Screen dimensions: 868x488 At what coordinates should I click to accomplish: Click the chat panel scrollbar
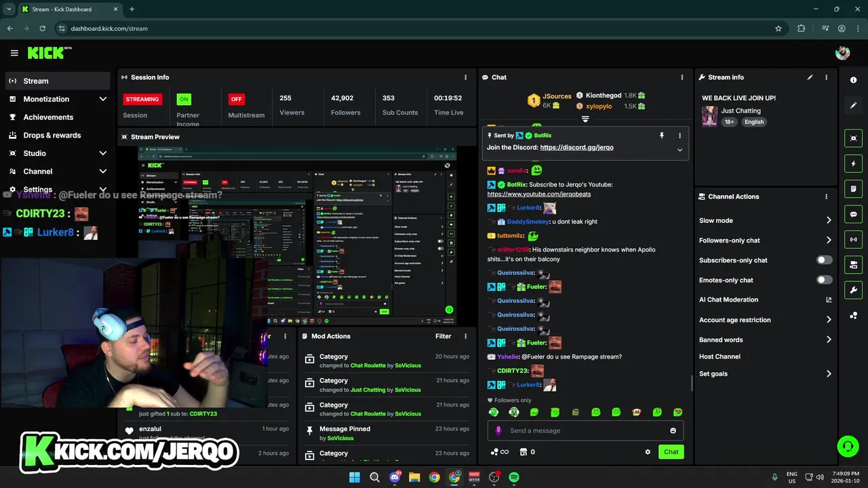point(692,383)
